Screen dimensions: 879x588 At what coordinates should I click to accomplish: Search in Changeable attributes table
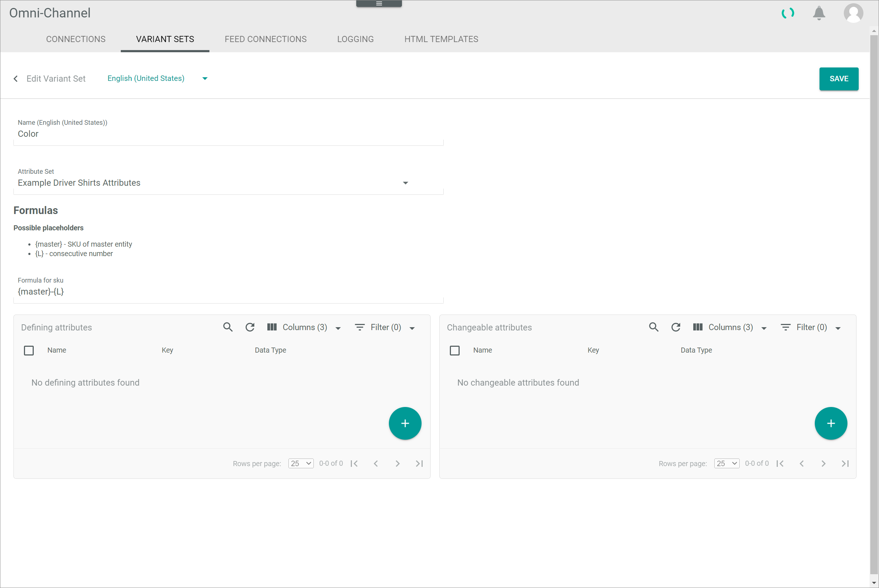[x=654, y=328]
